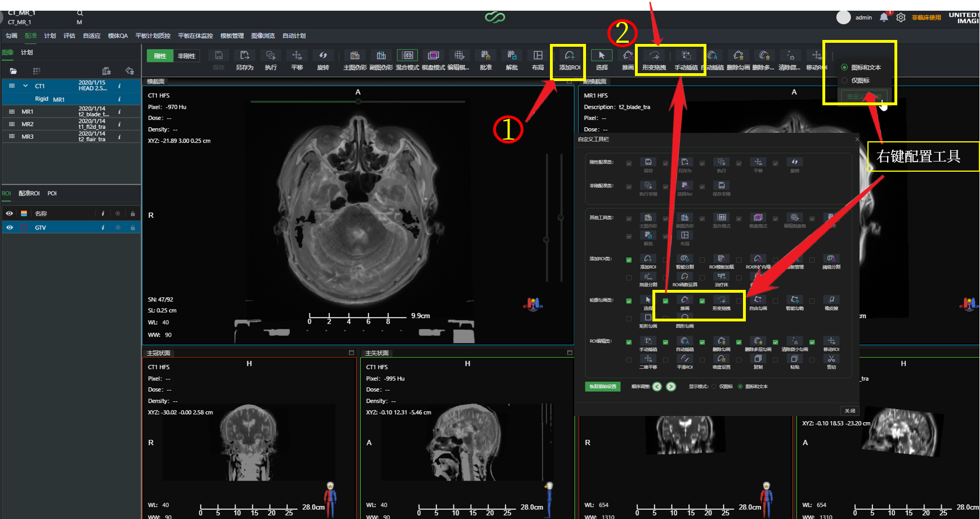Check the 自由勾画 checkbox in dialog

coord(739,301)
